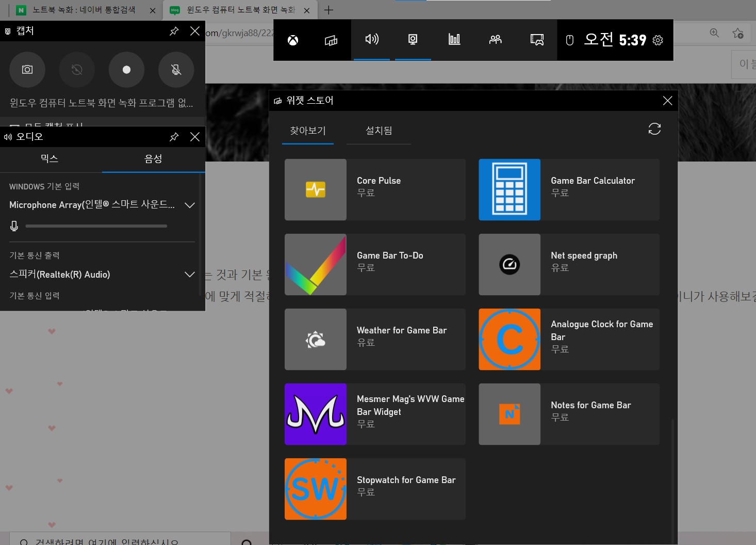Click the browser zoom magnifier icon
Viewport: 756px width, 545px height.
click(x=714, y=33)
